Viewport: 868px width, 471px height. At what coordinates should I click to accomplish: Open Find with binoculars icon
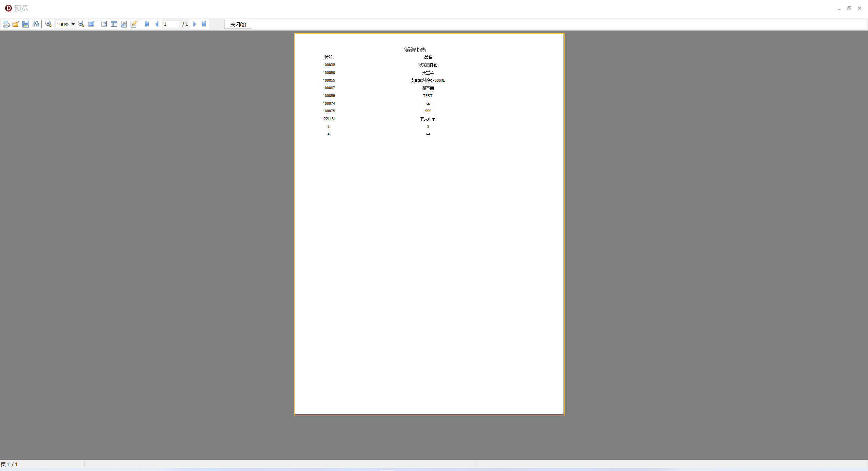pyautogui.click(x=36, y=24)
